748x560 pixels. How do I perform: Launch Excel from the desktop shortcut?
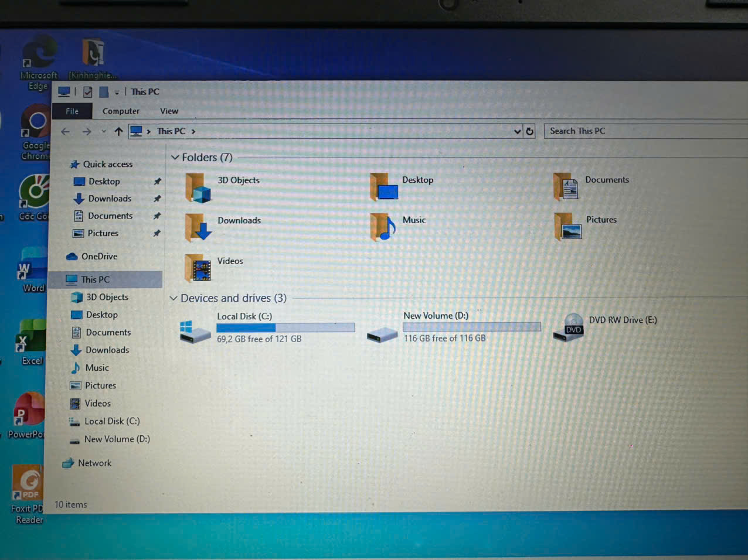coord(32,343)
